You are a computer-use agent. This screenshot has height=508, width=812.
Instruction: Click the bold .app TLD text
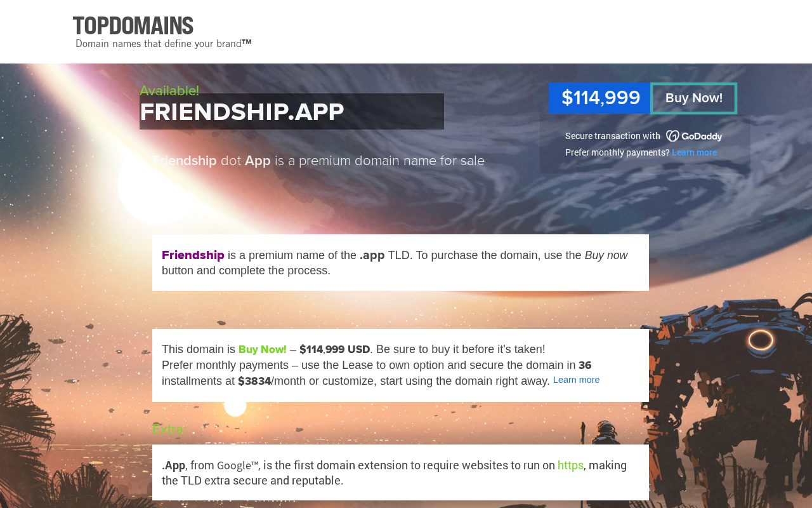(372, 255)
